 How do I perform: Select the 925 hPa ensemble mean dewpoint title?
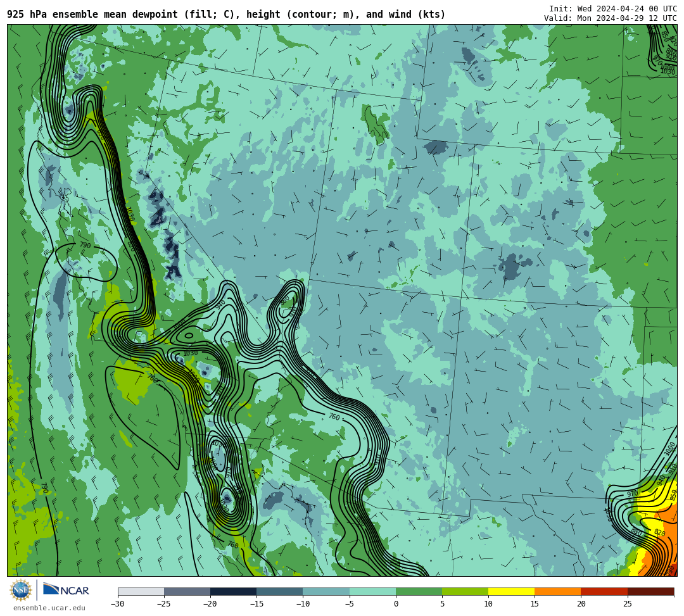pyautogui.click(x=226, y=15)
